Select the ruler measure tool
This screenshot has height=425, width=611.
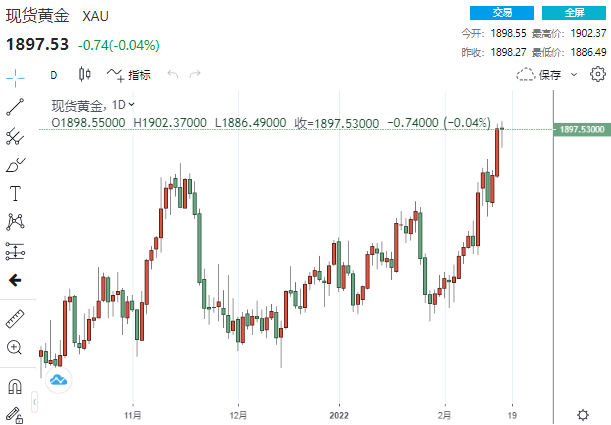(15, 319)
